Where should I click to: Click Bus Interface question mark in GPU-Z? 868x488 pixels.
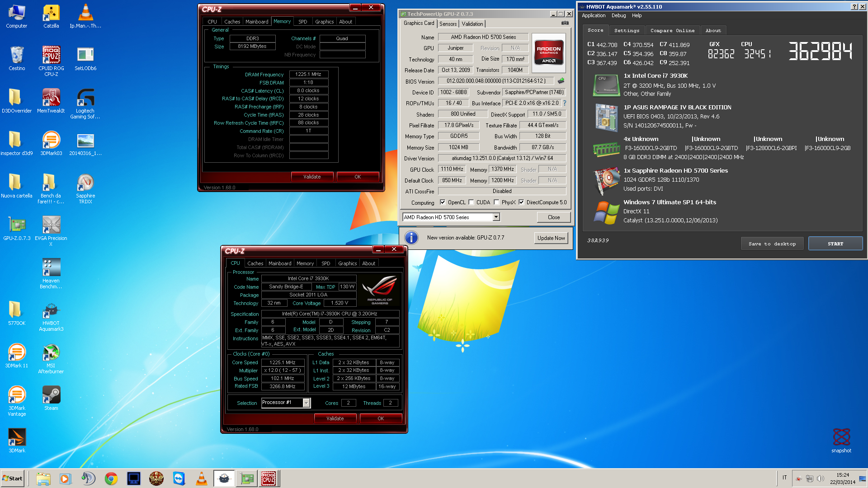pos(565,103)
